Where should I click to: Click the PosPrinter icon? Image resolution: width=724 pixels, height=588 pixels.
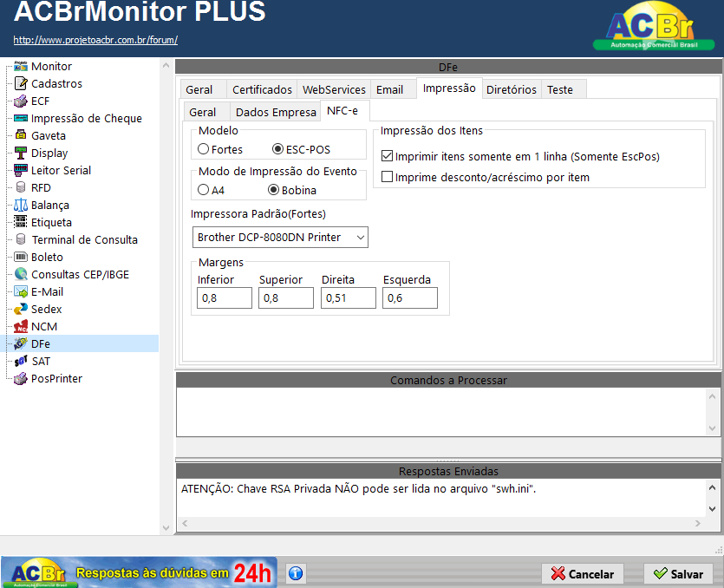(21, 378)
